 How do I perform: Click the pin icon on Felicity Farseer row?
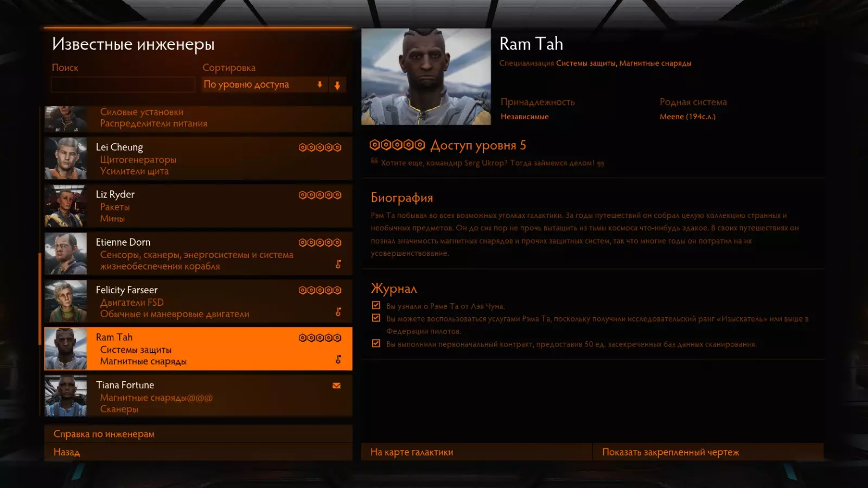338,312
